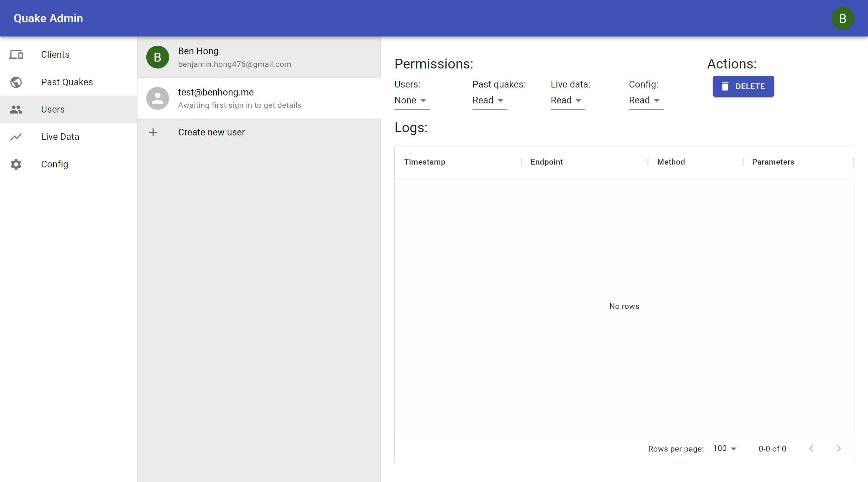Click the Users people icon
This screenshot has width=868, height=482.
click(16, 109)
